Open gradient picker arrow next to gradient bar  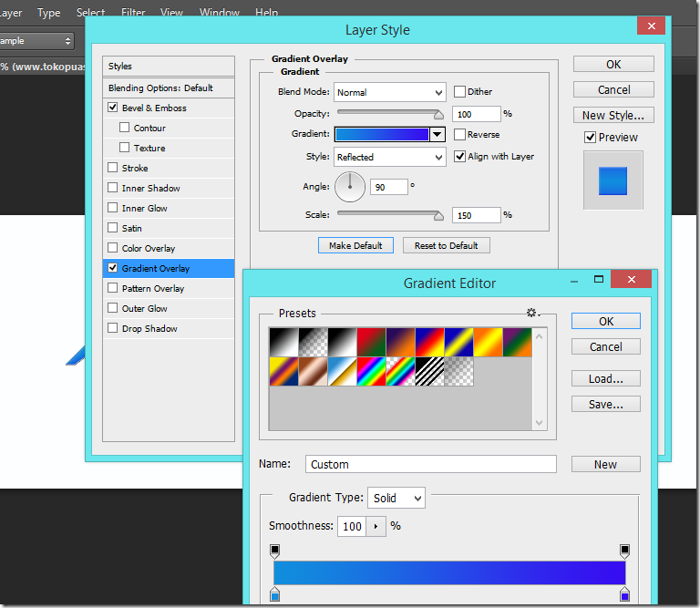pyautogui.click(x=437, y=134)
